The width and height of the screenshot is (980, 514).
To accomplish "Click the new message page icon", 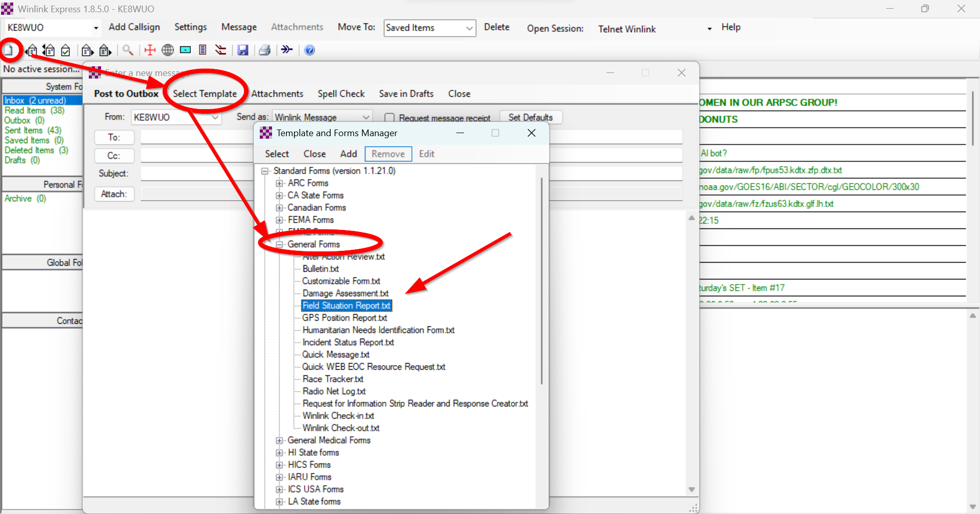I will point(8,50).
